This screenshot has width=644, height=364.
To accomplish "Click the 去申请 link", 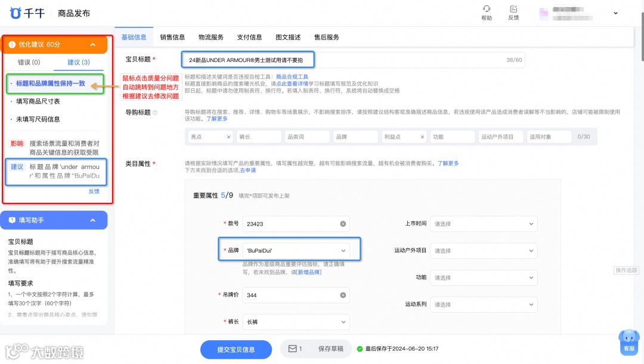I will tap(247, 170).
